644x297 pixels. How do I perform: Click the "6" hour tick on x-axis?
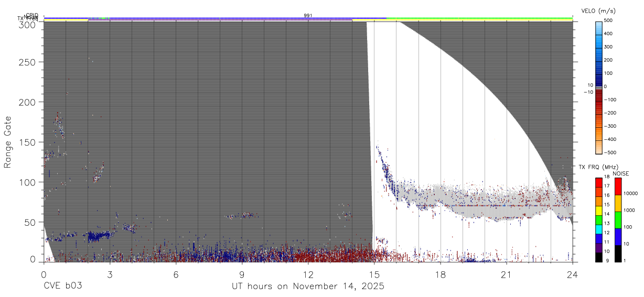176,274
